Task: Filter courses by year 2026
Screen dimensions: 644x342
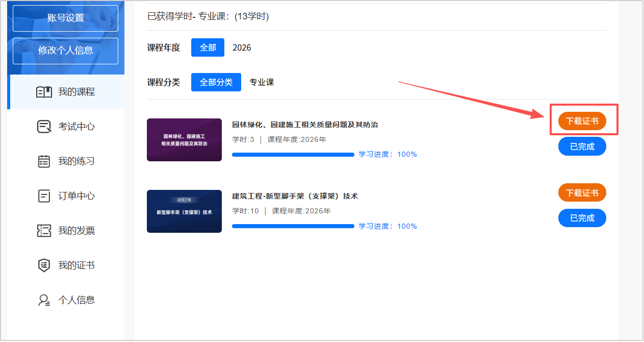Action: tap(242, 47)
